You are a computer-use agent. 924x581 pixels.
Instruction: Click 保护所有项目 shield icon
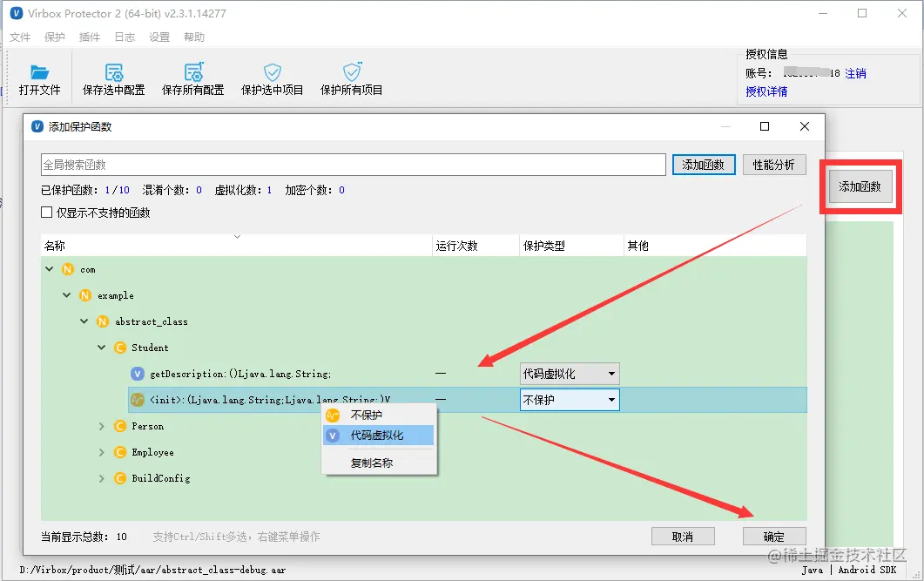pyautogui.click(x=352, y=72)
